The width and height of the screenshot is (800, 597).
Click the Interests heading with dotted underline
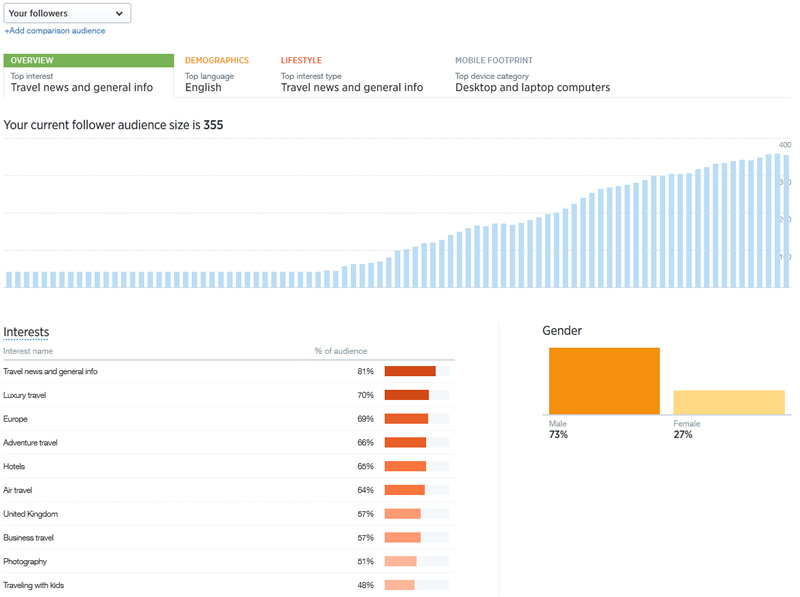[26, 332]
